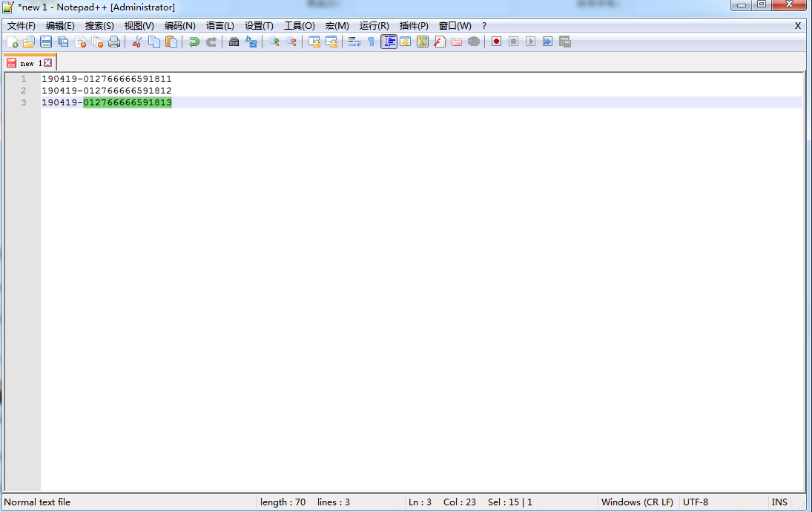Select the "new 1" document tab
Screen dimensions: 812x512
pyautogui.click(x=30, y=63)
